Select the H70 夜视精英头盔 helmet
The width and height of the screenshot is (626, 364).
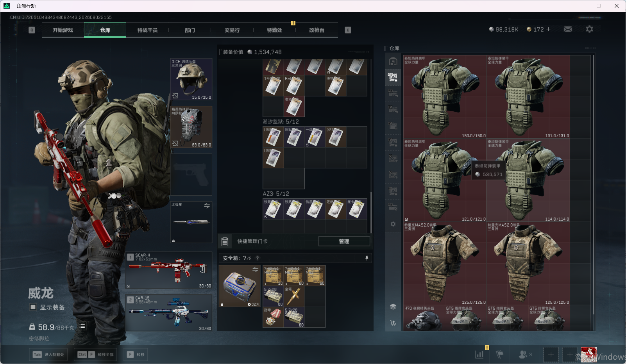tap(424, 318)
